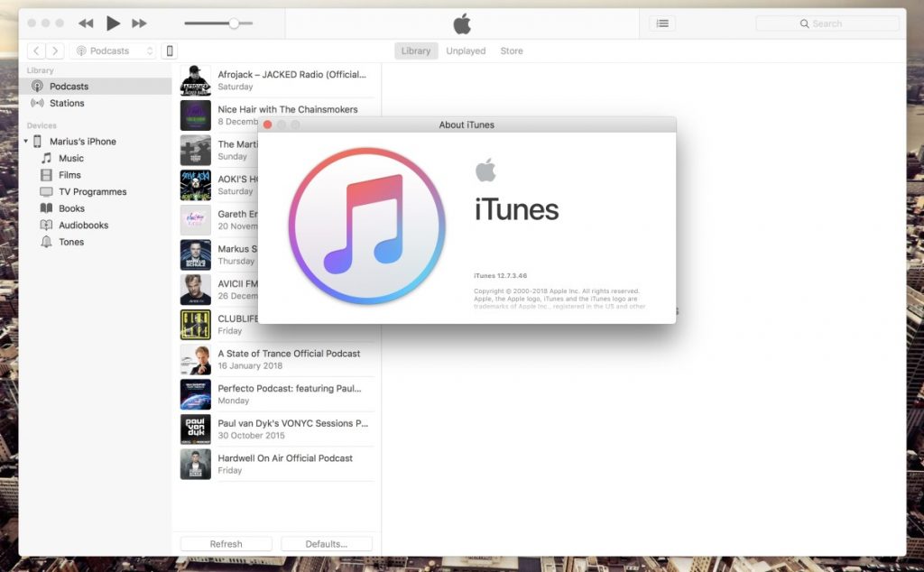
Task: Select Stations in the Library sidebar
Action: [67, 104]
